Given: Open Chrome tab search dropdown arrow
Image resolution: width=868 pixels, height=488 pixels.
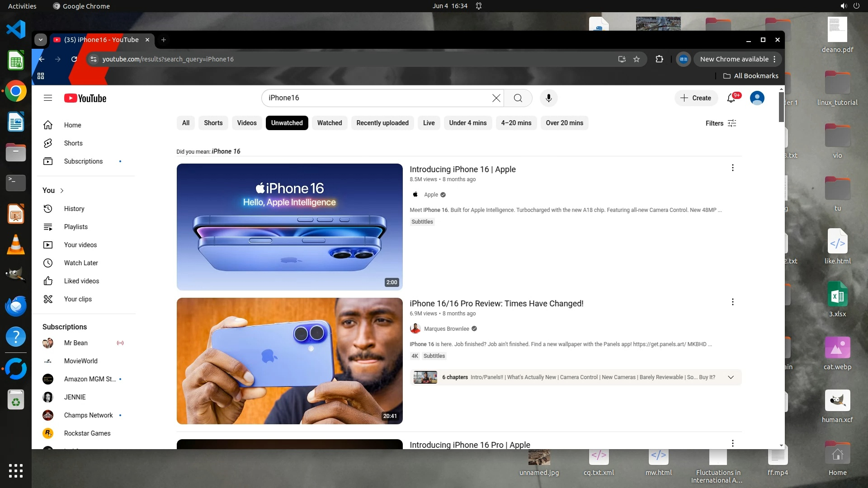Looking at the screenshot, I should click(41, 40).
